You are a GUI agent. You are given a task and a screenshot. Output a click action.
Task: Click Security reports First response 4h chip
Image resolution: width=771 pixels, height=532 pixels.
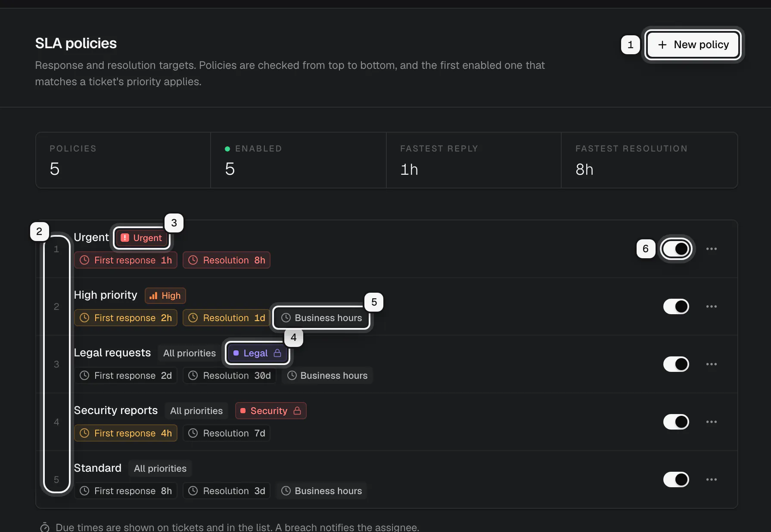126,433
